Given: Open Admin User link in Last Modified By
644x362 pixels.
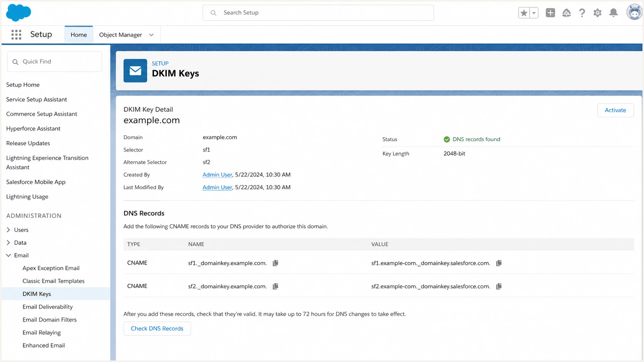Looking at the screenshot, I should [217, 187].
